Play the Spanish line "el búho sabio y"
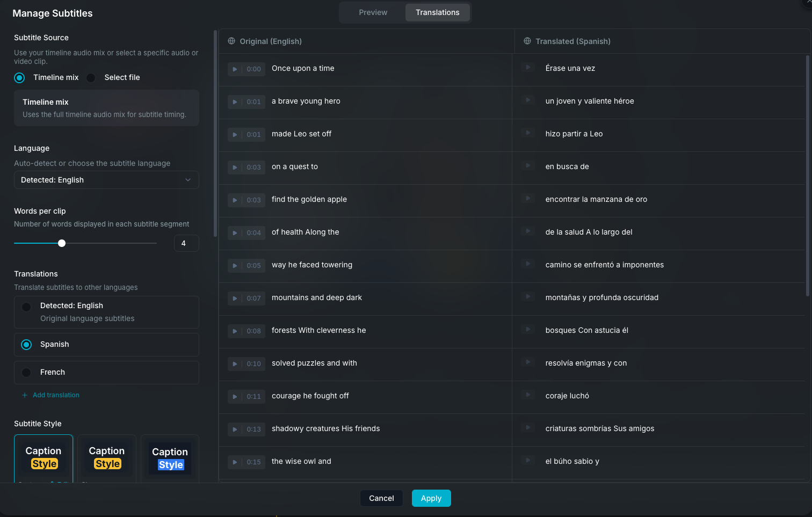The width and height of the screenshot is (812, 517). [x=528, y=462]
